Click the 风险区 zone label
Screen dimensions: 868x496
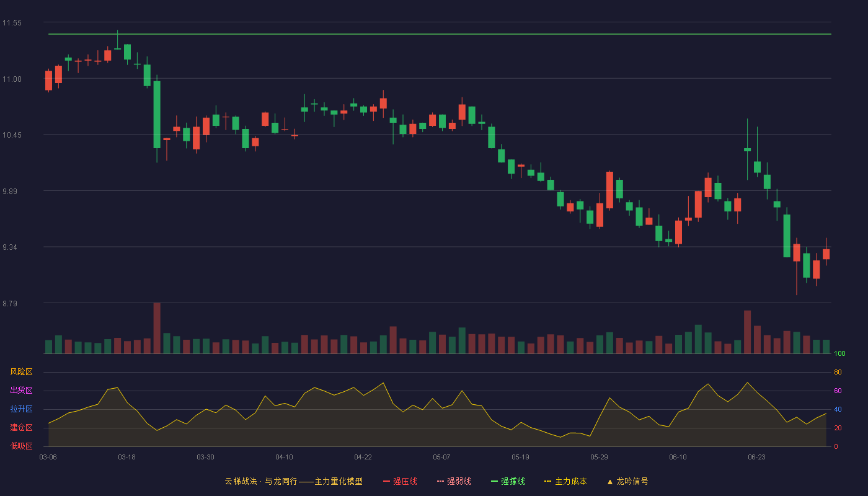pos(21,372)
